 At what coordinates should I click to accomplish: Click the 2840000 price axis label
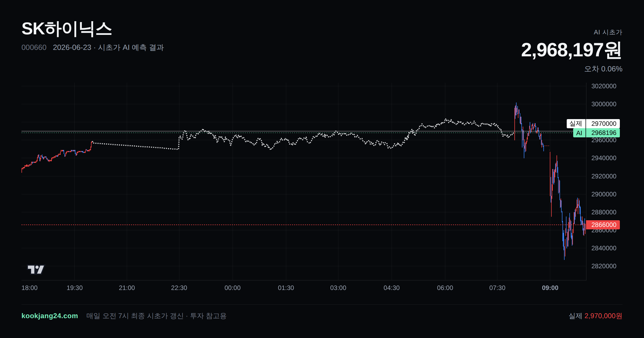[604, 248]
